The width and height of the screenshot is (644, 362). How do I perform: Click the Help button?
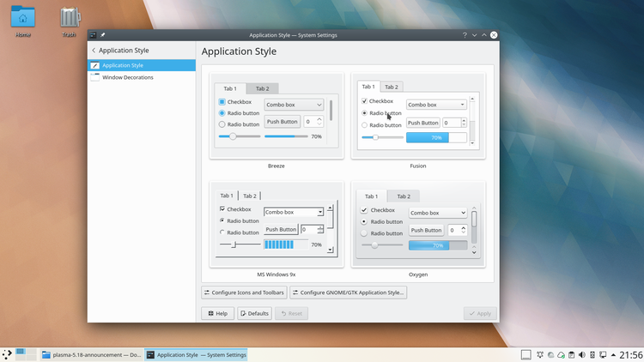point(218,314)
